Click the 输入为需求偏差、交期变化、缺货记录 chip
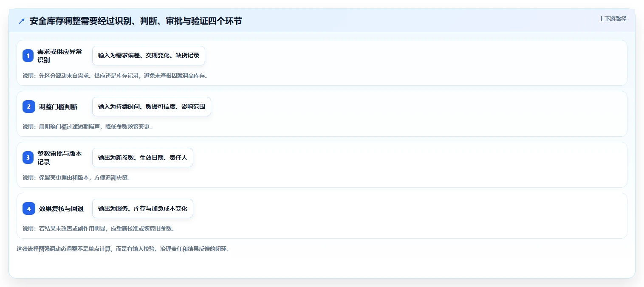The width and height of the screenshot is (644, 287). pos(149,56)
